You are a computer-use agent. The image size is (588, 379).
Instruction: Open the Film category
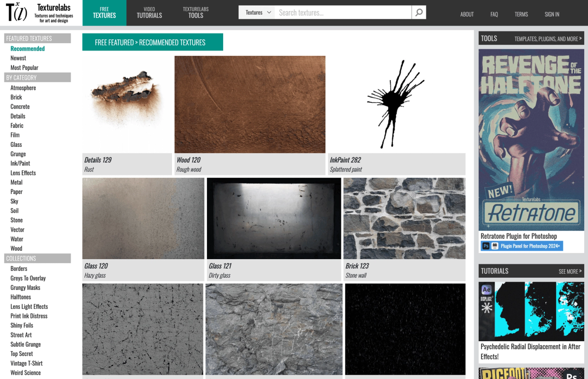15,135
